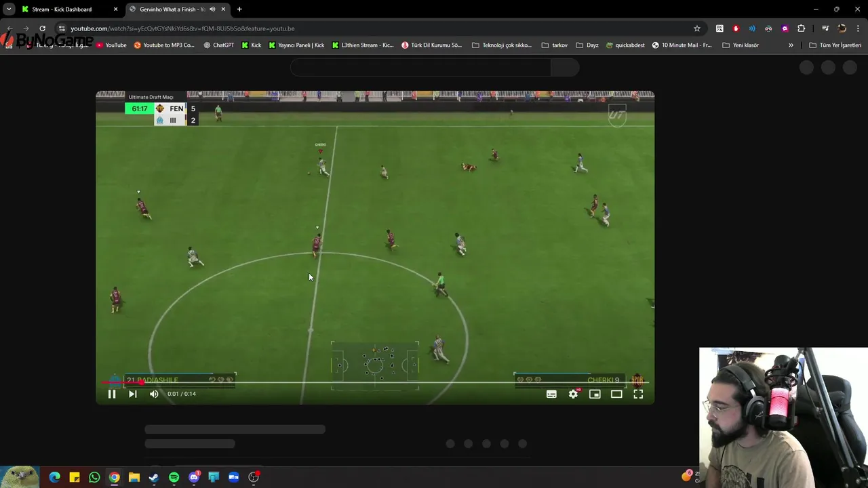Open 10 Minute Mail bookmark

[x=682, y=45]
